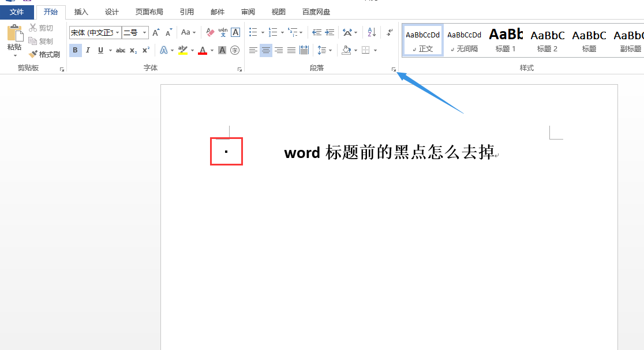Toggle underline formatting
Viewport: 644px width, 350px height.
pyautogui.click(x=100, y=50)
